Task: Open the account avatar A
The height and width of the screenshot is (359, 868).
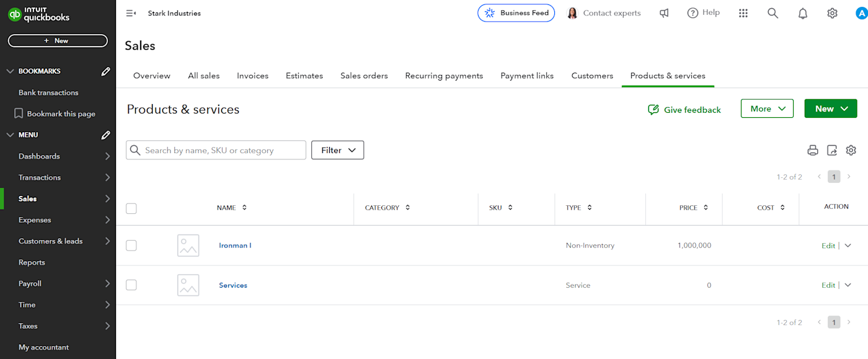Action: click(x=861, y=13)
